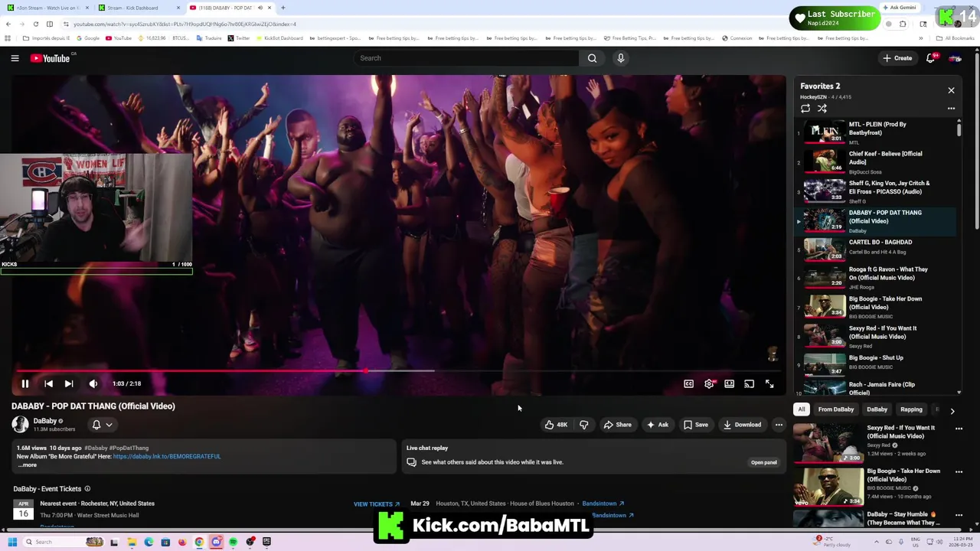Skip to next video in playlist
980x551 pixels.
pyautogui.click(x=69, y=383)
